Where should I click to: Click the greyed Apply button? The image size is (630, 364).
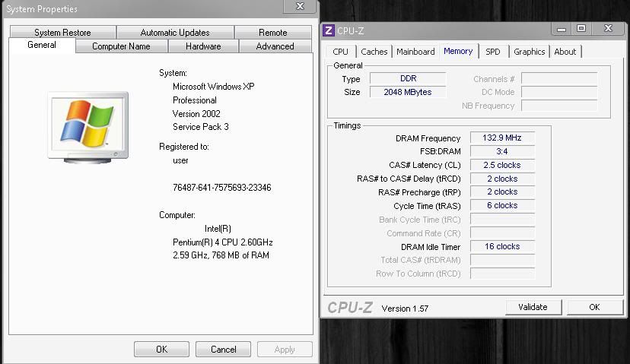(285, 349)
